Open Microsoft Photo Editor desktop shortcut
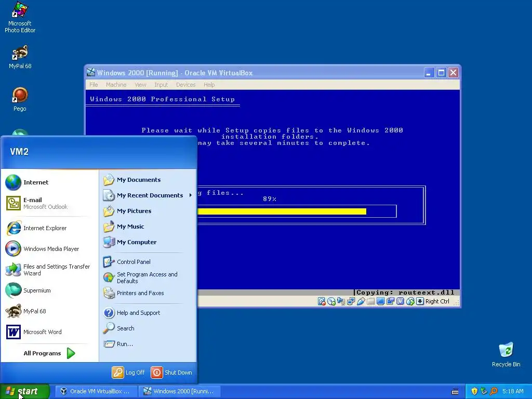 click(x=20, y=18)
